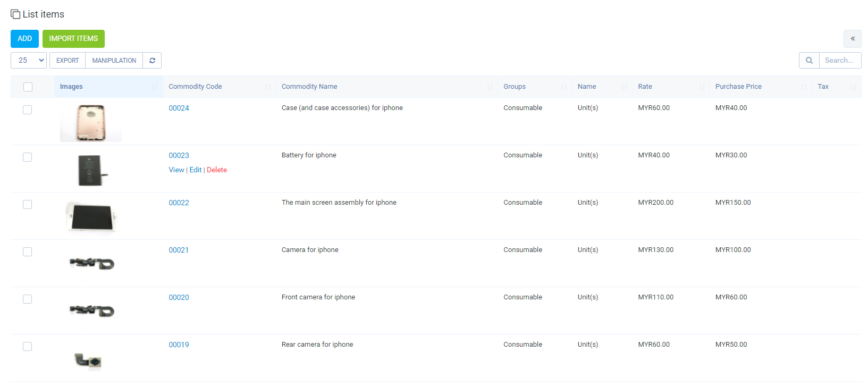This screenshot has width=868, height=385.
Task: Open commodity code 00023 link
Action: [x=179, y=155]
